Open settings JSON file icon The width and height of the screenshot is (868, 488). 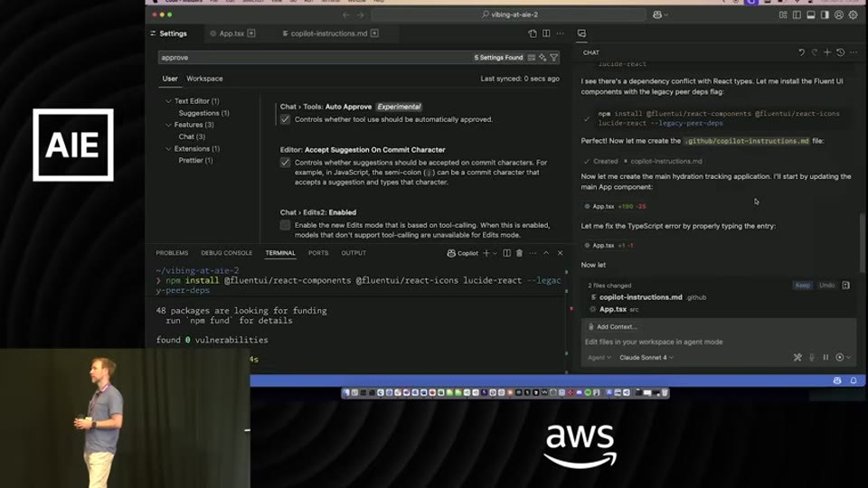coord(533,33)
